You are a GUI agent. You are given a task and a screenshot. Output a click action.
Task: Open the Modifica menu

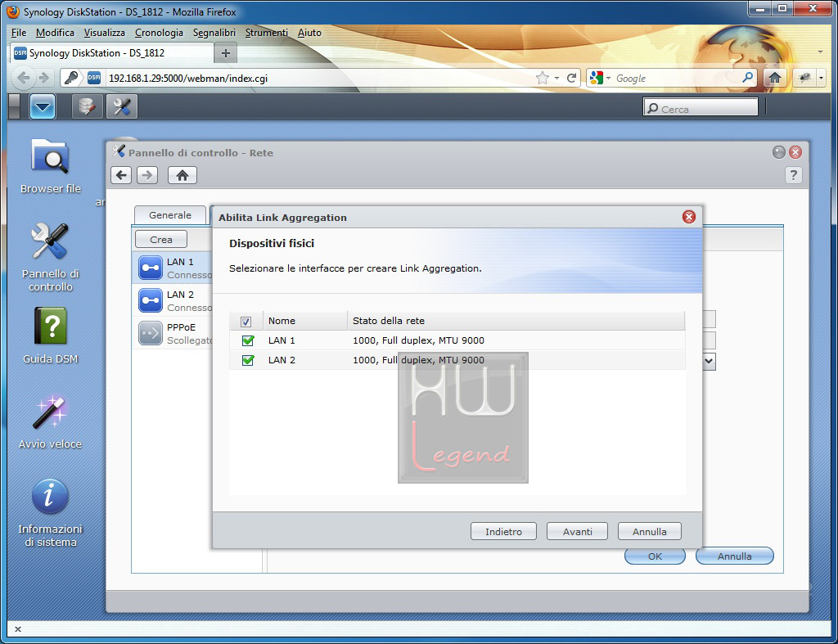pyautogui.click(x=55, y=33)
